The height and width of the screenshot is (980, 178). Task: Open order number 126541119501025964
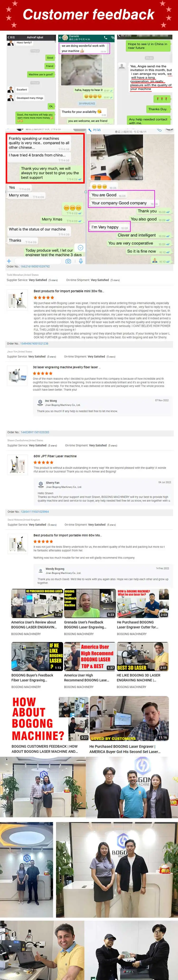(x=35, y=512)
